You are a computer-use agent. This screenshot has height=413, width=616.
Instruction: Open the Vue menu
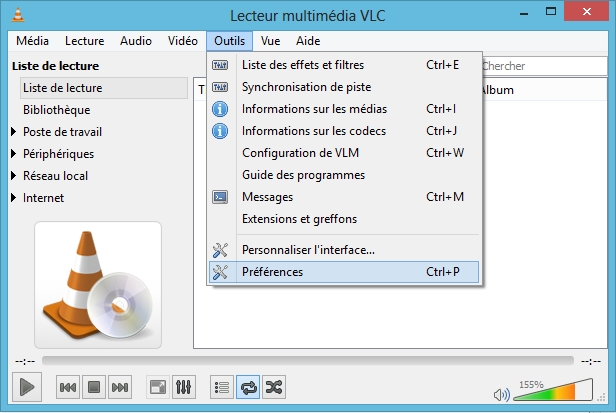click(x=270, y=41)
